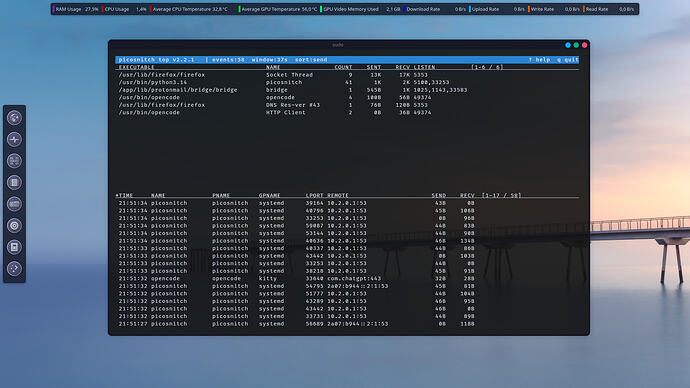This screenshot has width=690, height=388.
Task: Click the '[1-6 / 6]' pagination indicator
Action: tap(487, 67)
